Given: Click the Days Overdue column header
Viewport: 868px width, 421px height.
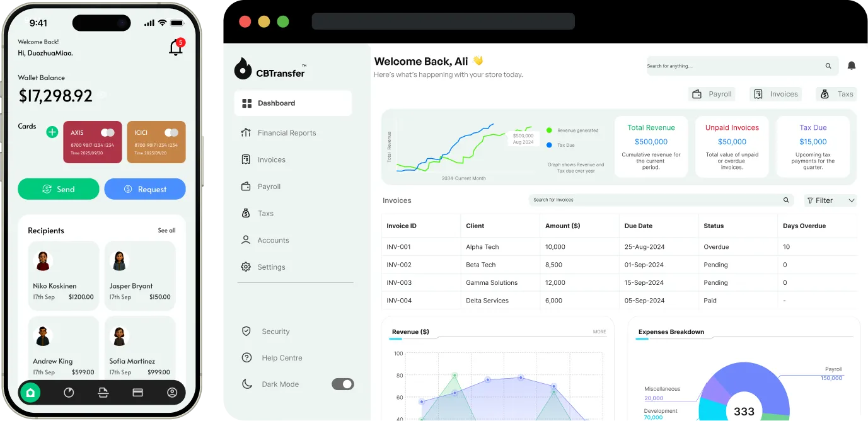Looking at the screenshot, I should click(x=804, y=226).
